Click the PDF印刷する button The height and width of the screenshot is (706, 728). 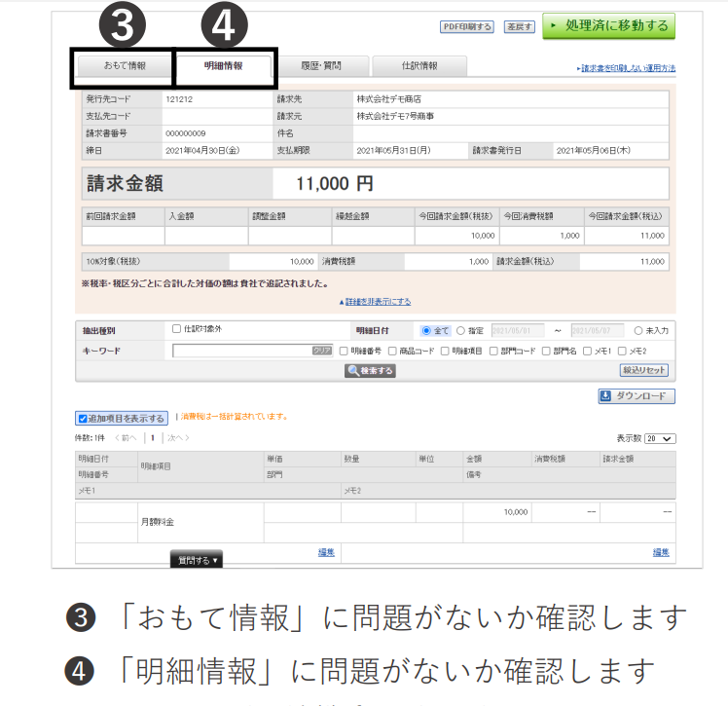467,26
